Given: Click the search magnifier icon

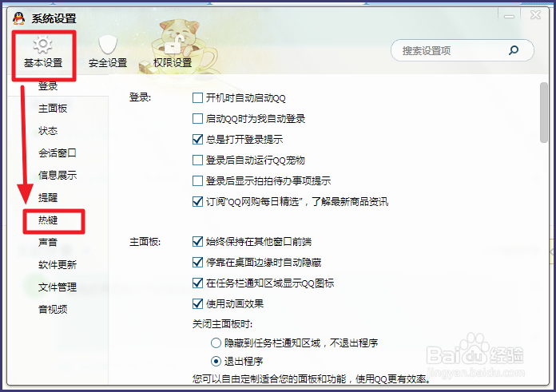Looking at the screenshot, I should 514,50.
